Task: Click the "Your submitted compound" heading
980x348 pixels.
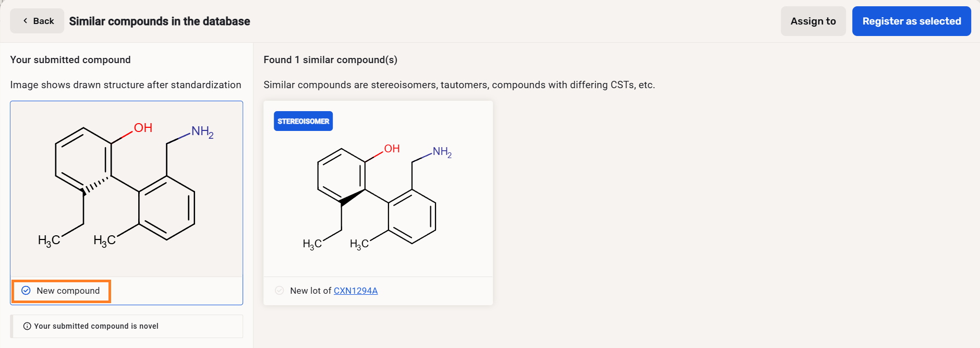Action: pyautogui.click(x=70, y=60)
